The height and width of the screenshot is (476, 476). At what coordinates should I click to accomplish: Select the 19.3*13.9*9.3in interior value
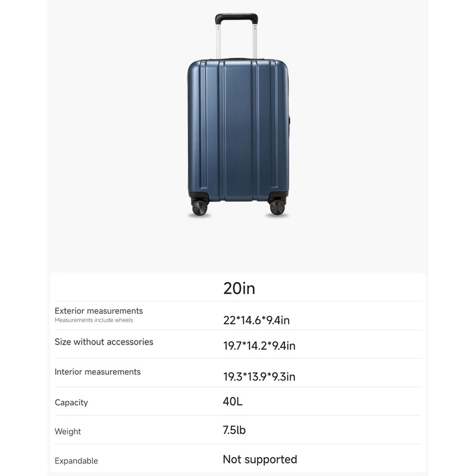pos(259,376)
